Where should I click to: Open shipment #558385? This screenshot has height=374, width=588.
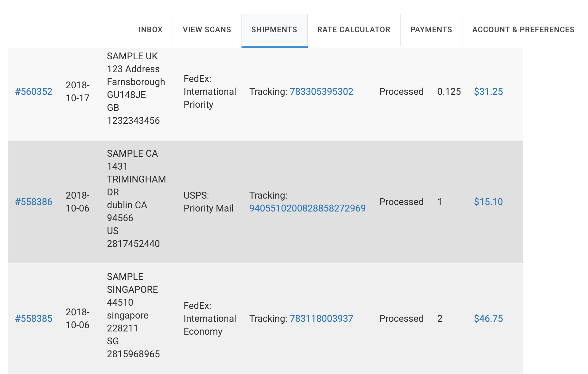[x=33, y=319]
